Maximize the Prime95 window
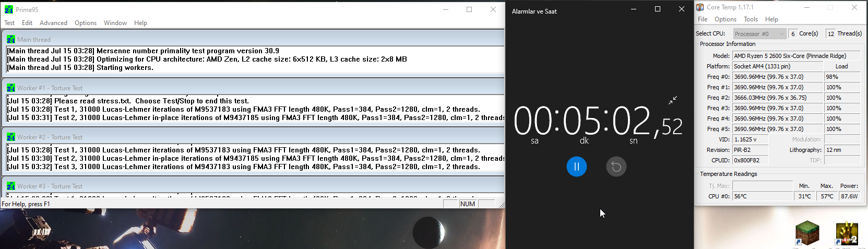The image size is (868, 249). click(469, 9)
